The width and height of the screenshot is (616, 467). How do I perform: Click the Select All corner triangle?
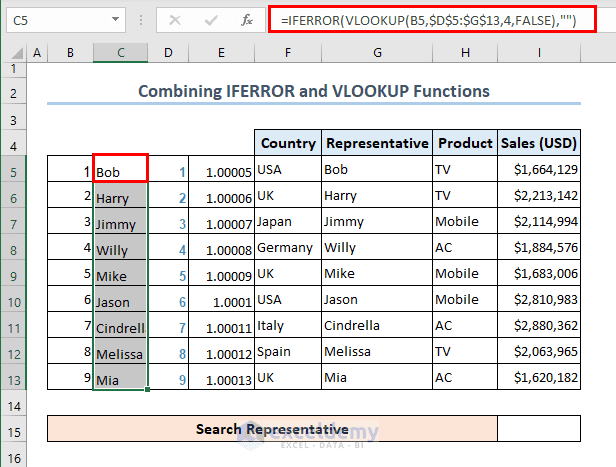click(16, 53)
